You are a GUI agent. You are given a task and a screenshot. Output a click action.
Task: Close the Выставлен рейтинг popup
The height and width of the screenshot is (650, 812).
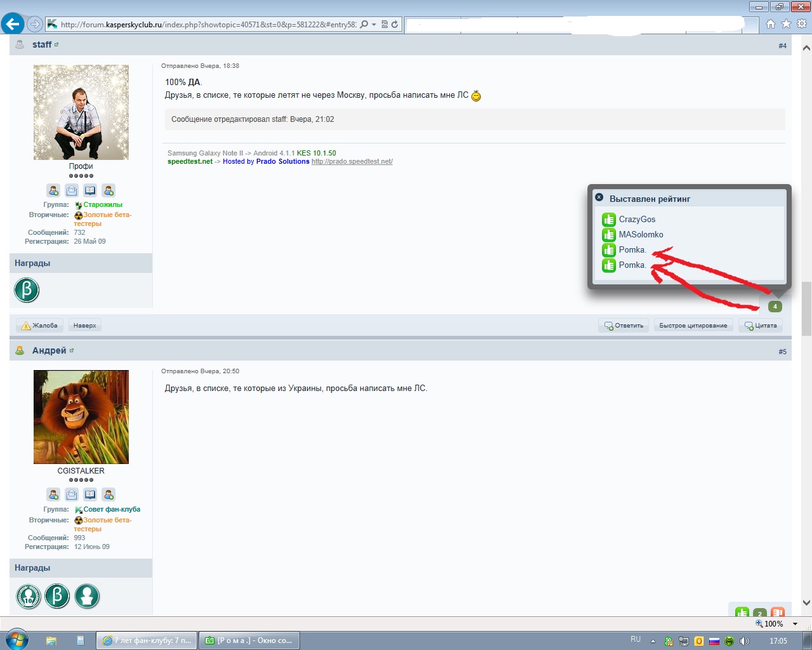tap(599, 197)
